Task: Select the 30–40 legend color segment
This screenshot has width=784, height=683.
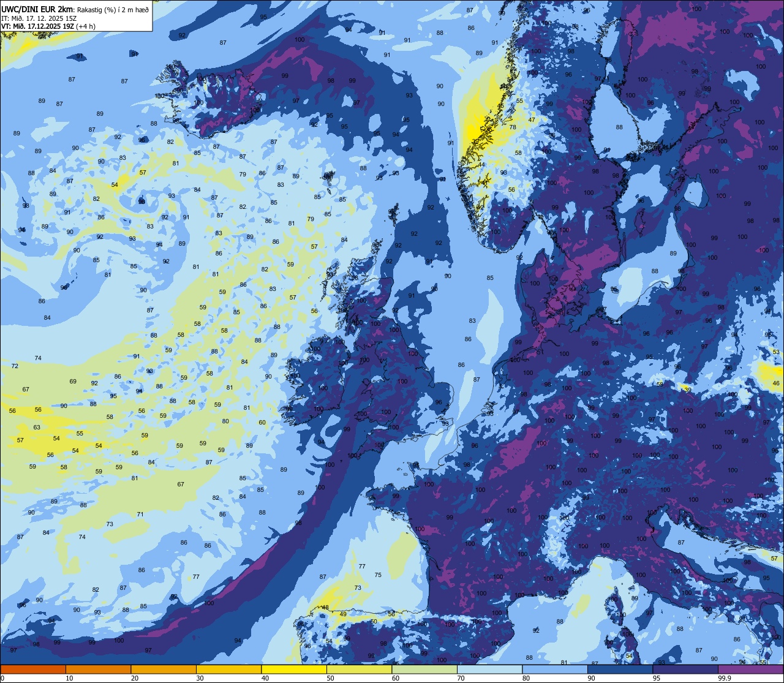Action: (x=228, y=669)
